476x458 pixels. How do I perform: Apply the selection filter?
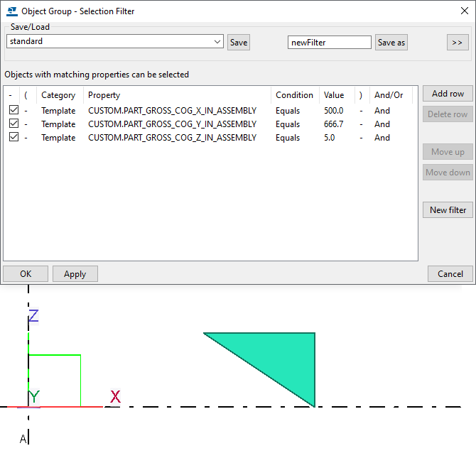pos(75,274)
